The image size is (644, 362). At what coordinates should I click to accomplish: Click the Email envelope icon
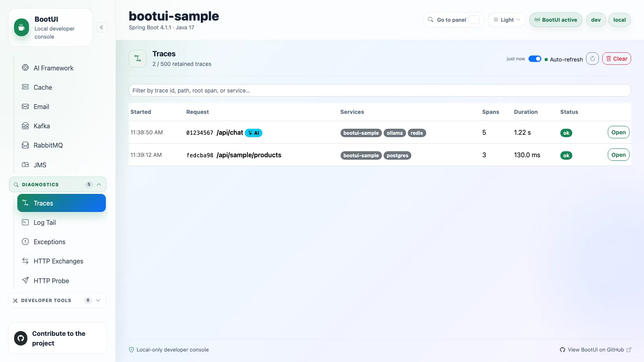tap(25, 107)
